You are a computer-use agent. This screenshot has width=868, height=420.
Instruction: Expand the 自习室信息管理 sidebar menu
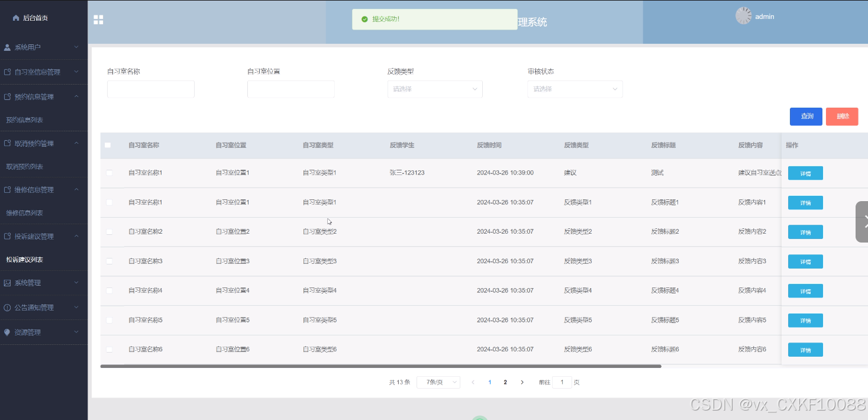click(x=44, y=72)
